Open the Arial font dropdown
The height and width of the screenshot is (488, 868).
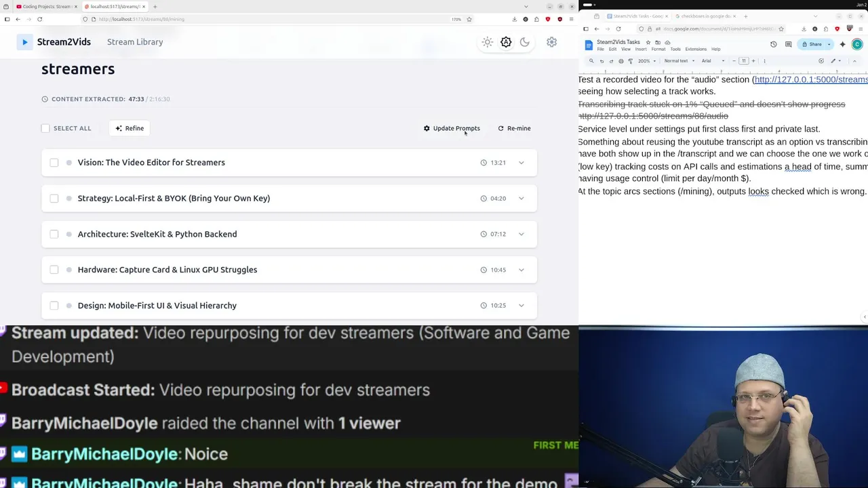tap(713, 61)
